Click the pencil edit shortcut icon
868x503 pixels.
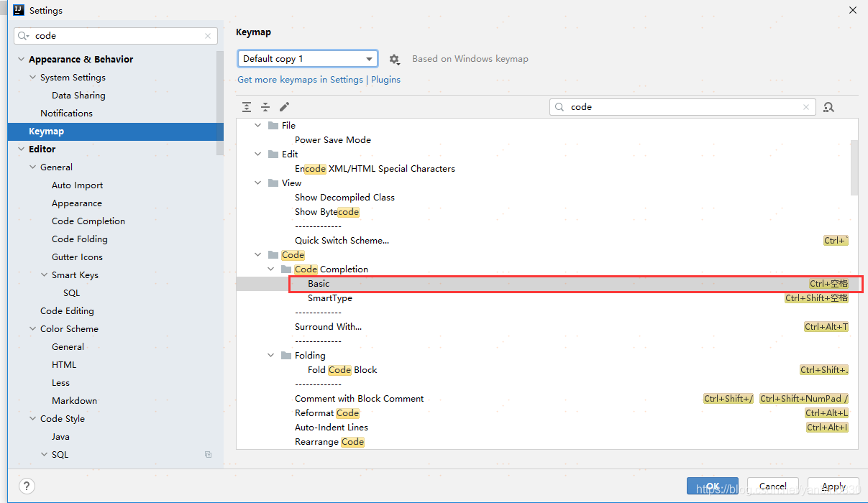coord(283,106)
